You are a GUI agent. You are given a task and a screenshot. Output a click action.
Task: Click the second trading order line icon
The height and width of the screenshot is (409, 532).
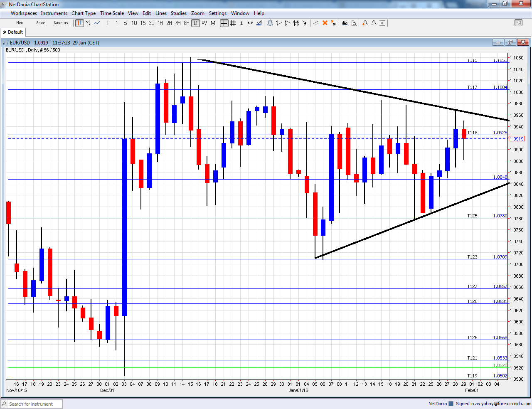288,23
